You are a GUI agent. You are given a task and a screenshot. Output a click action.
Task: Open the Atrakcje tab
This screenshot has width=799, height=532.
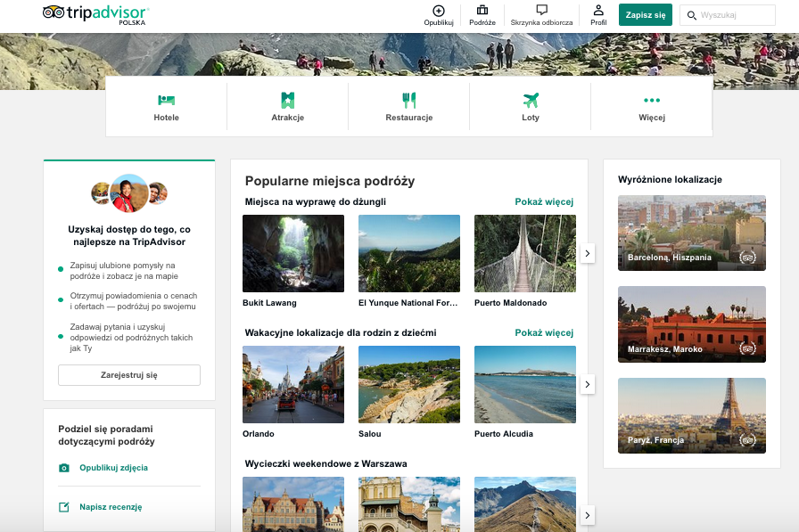pos(287,106)
